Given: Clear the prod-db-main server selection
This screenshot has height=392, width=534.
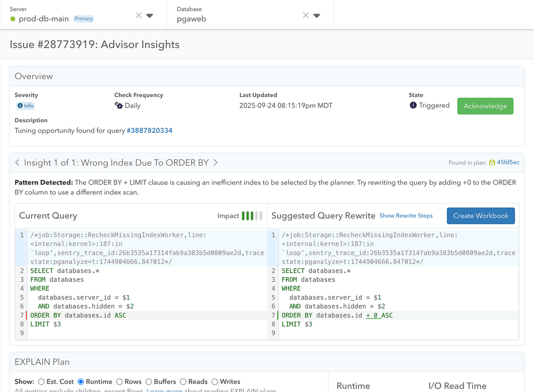Looking at the screenshot, I should pyautogui.click(x=138, y=16).
